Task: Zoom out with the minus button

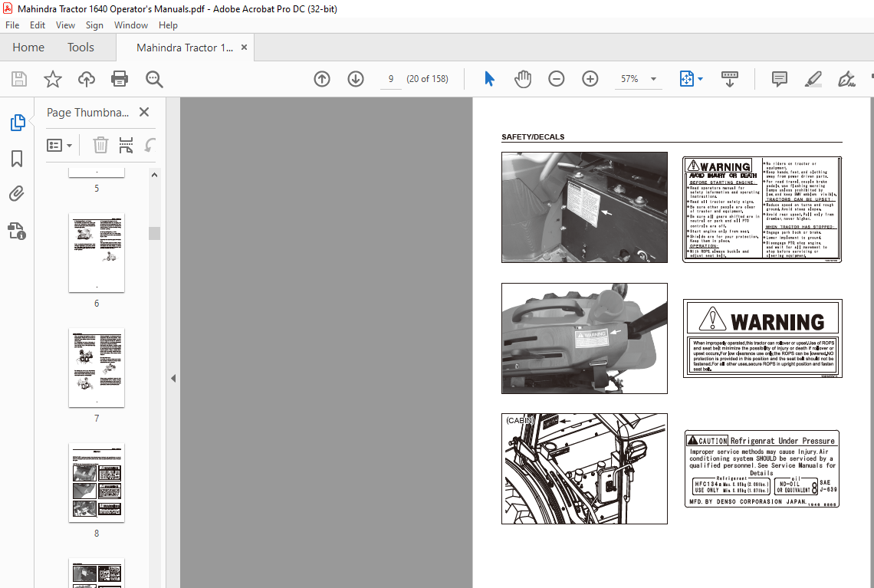Action: (557, 79)
